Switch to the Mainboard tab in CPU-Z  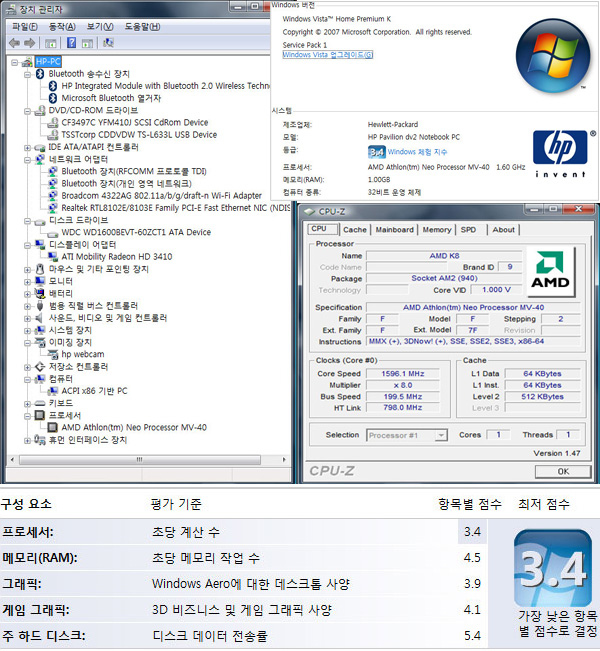tap(394, 230)
